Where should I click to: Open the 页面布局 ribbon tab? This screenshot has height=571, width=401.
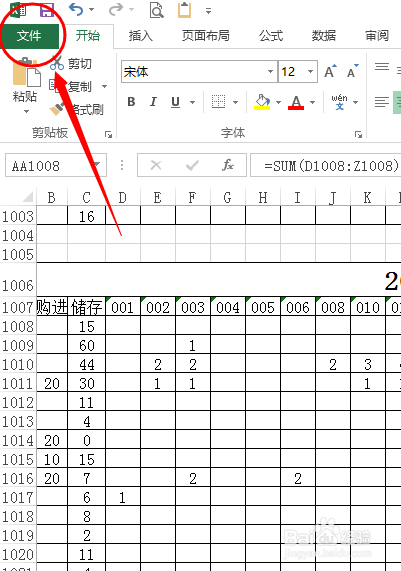pyautogui.click(x=206, y=36)
